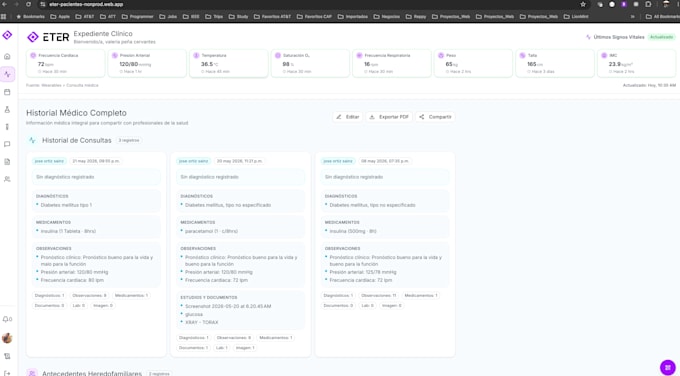
Task: Click the Compartir button
Action: point(435,117)
